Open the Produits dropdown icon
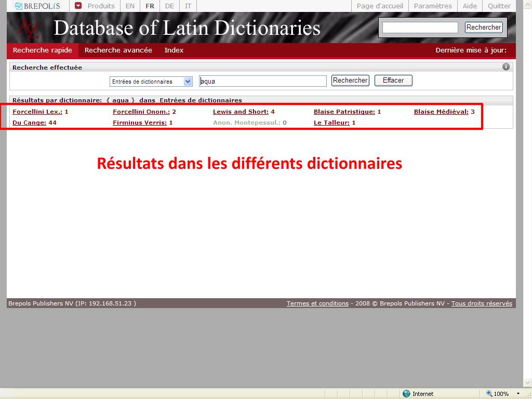 tap(78, 6)
